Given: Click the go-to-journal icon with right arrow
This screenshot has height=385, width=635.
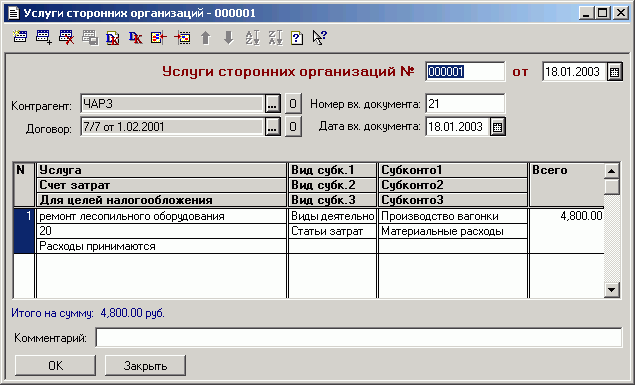Looking at the screenshot, I should pyautogui.click(x=182, y=38).
